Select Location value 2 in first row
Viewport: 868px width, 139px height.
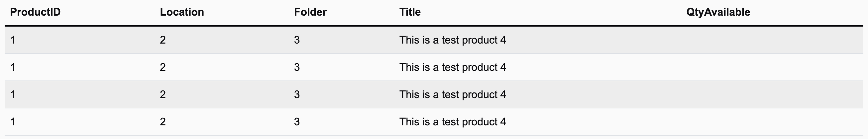click(163, 40)
